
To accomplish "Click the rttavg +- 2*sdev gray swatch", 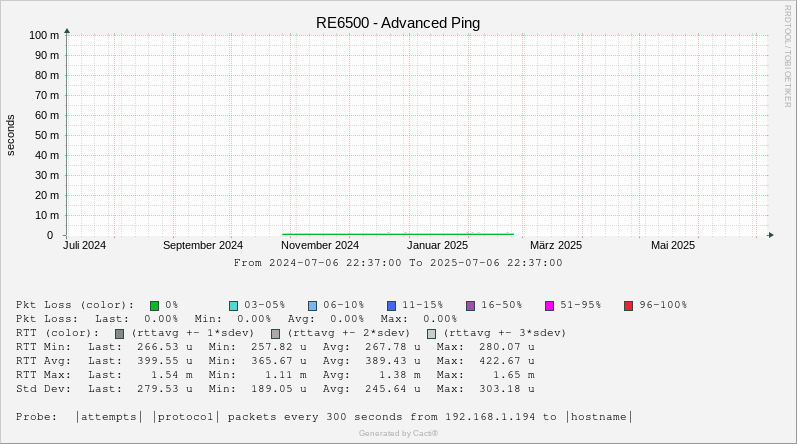I will click(275, 334).
